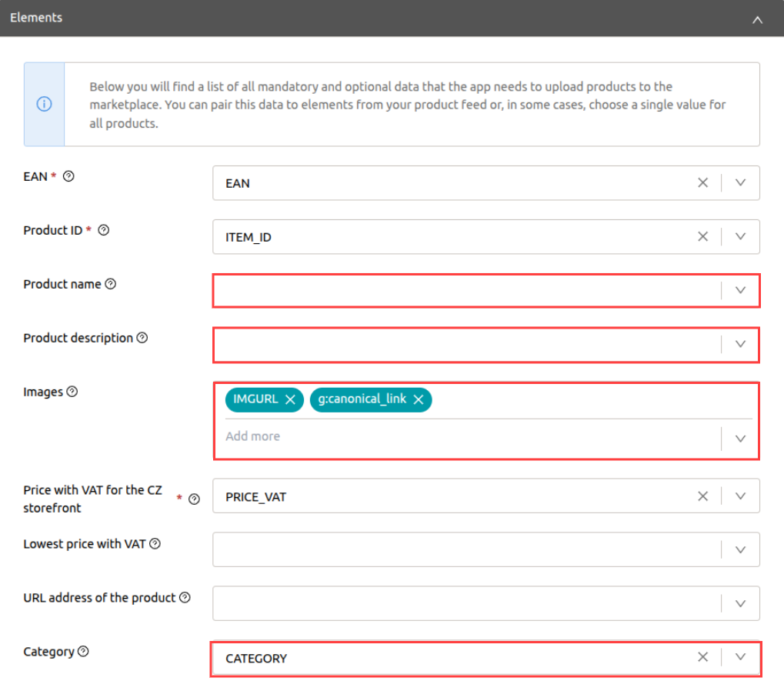Click URL address of the product help icon
Viewport: 784px width, 691px height.
(185, 598)
